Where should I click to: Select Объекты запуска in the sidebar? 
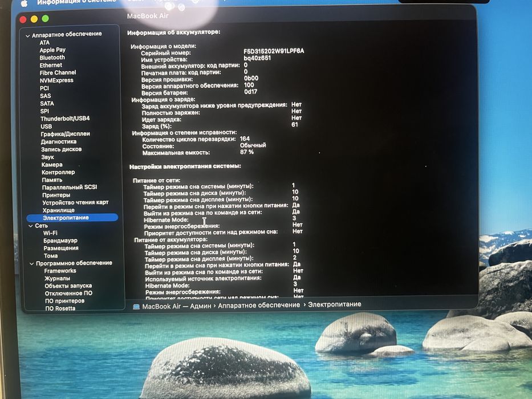pos(68,286)
